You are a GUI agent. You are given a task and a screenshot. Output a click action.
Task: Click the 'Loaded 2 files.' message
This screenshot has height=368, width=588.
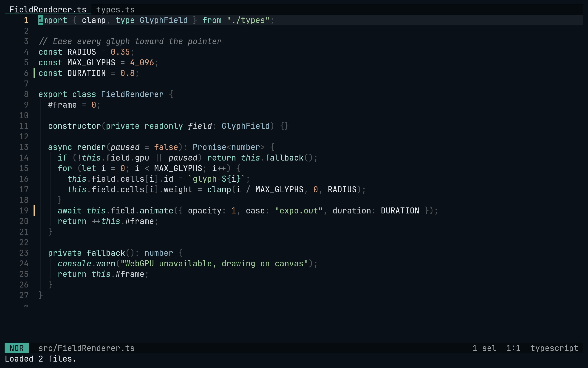point(41,359)
